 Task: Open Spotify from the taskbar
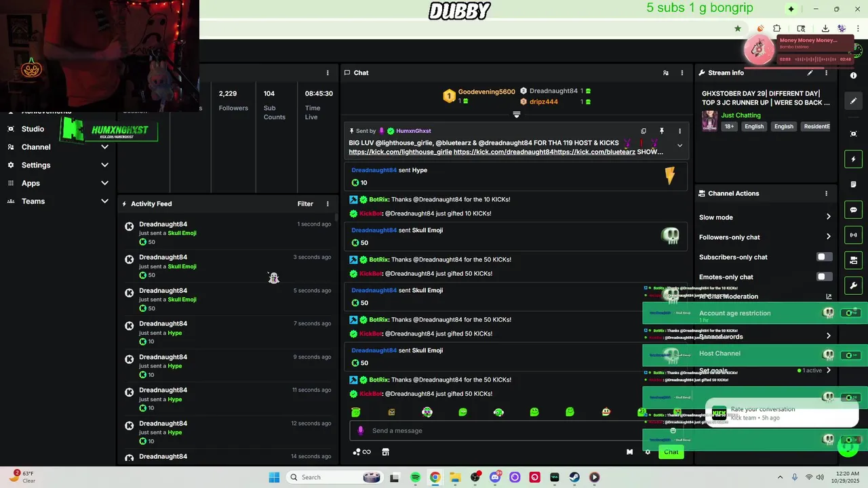coord(415,477)
